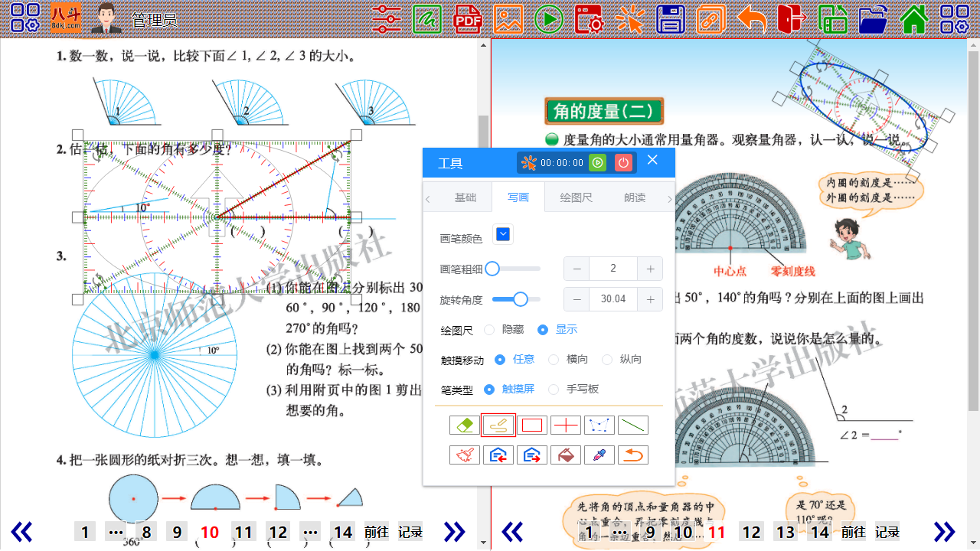Select the straight line drawing tool

click(633, 425)
